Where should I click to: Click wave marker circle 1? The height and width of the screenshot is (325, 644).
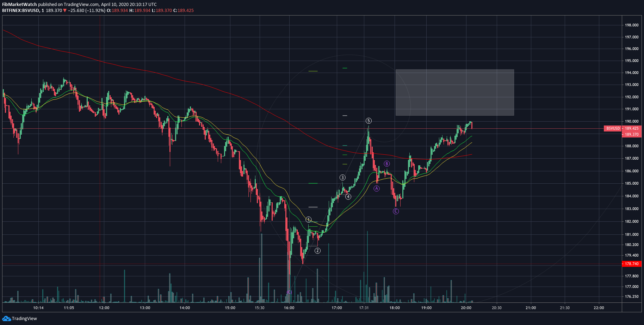(x=309, y=220)
